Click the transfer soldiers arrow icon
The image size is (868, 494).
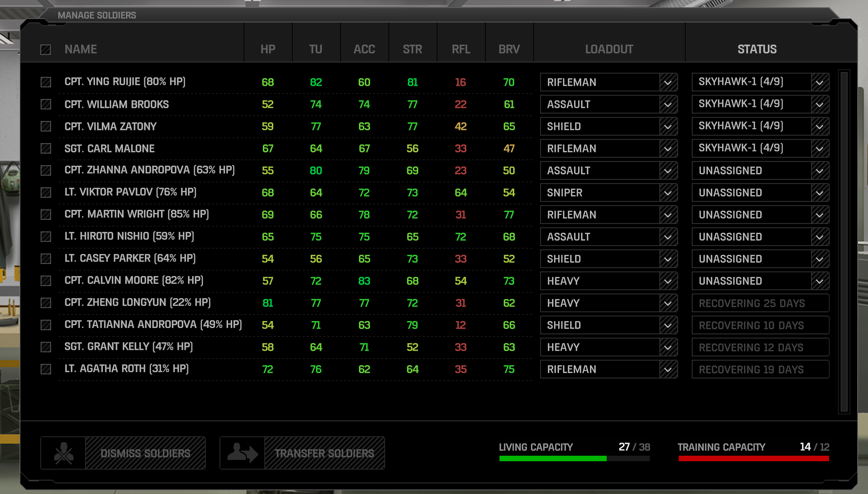click(242, 453)
